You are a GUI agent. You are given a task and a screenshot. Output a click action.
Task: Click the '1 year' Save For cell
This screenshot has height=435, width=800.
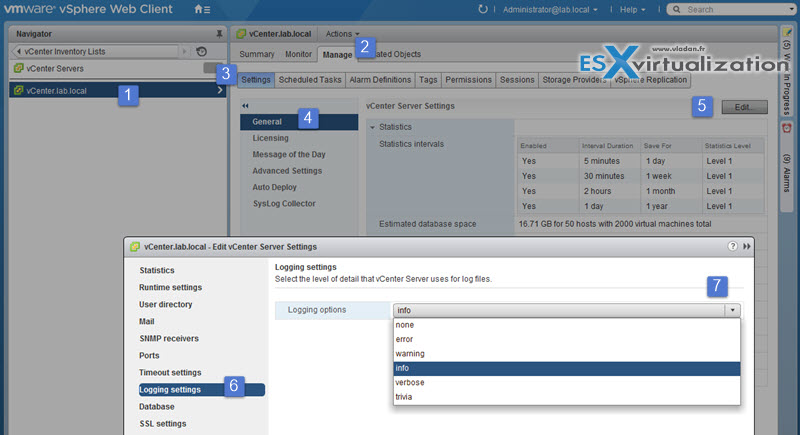[x=670, y=207]
